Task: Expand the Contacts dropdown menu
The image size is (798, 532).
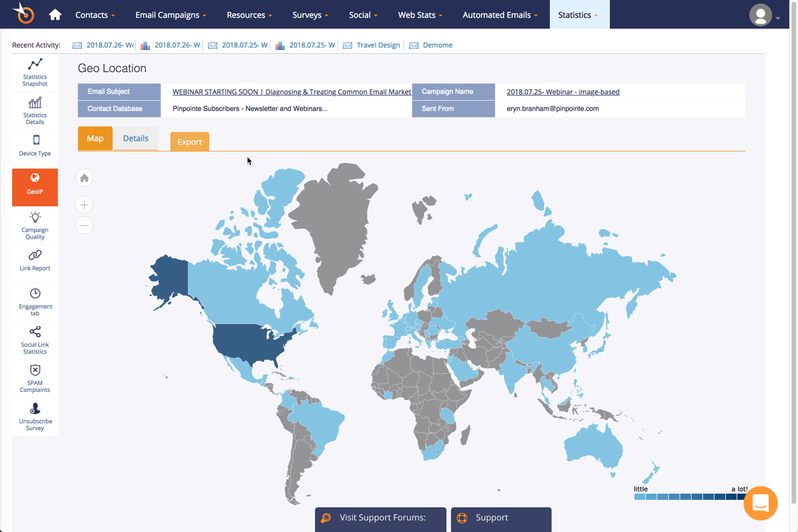Action: pyautogui.click(x=95, y=15)
